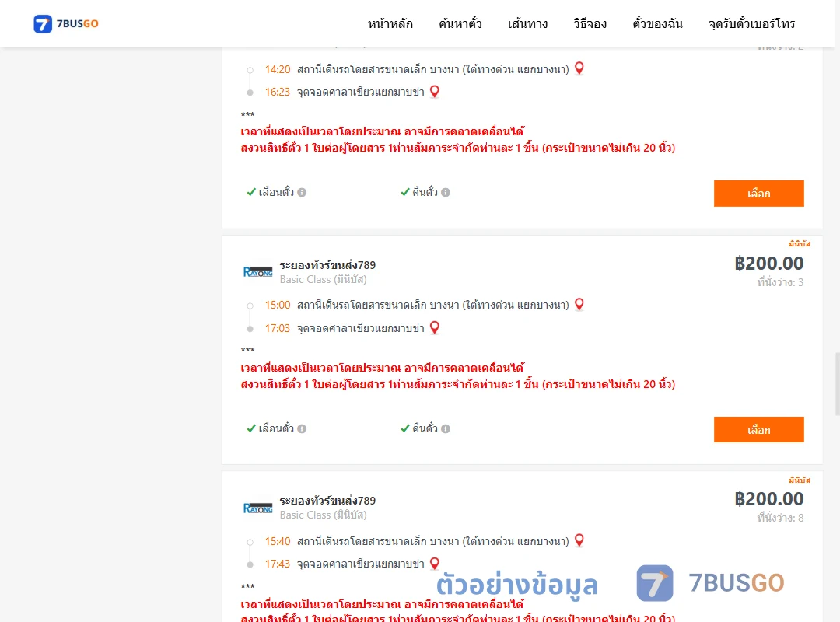Click คืนตั๋ว label in 14:20 trip

pos(425,192)
